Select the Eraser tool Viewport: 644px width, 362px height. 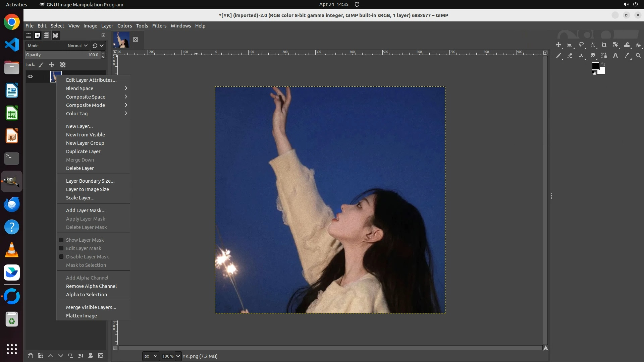[570, 56]
